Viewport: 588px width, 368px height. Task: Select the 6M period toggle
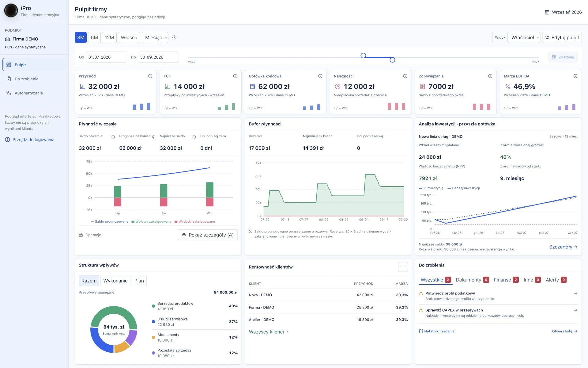(94, 37)
